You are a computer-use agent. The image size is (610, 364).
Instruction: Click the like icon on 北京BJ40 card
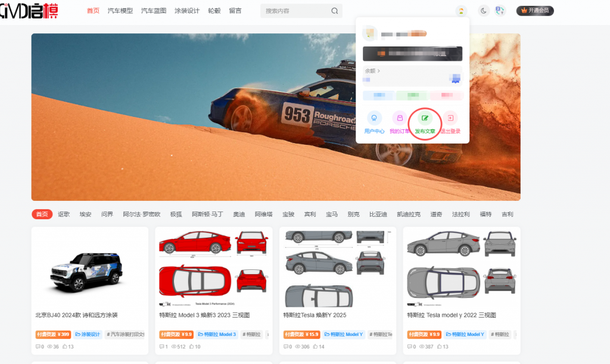(x=63, y=347)
